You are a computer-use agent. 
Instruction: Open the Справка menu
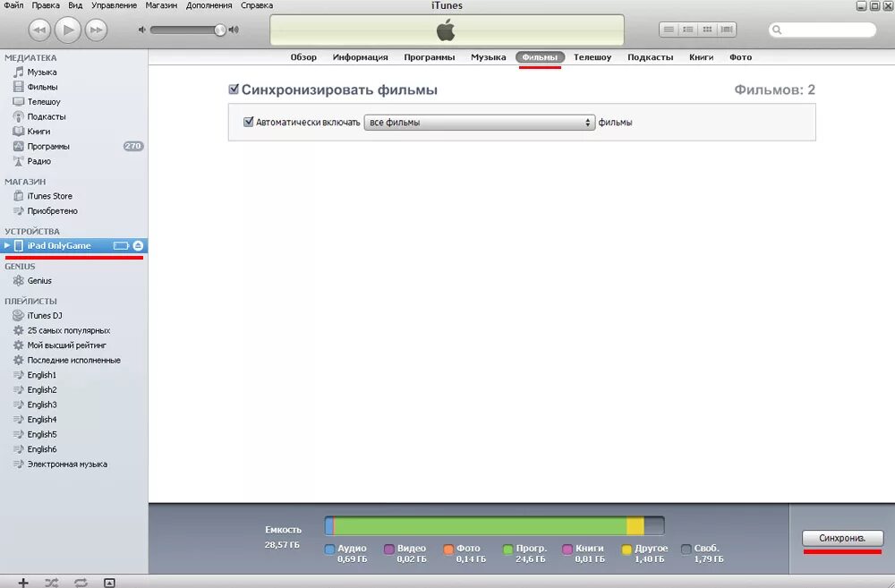coord(257,5)
